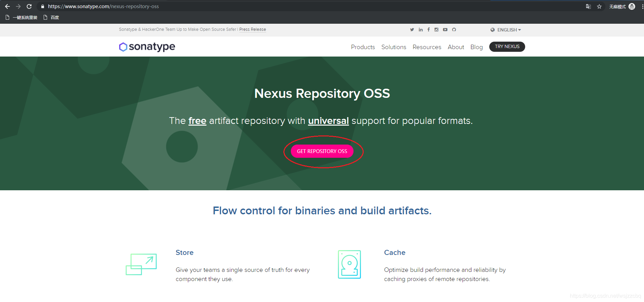The height and width of the screenshot is (302, 644).
Task: Open the translate page icon in address bar
Action: click(588, 6)
